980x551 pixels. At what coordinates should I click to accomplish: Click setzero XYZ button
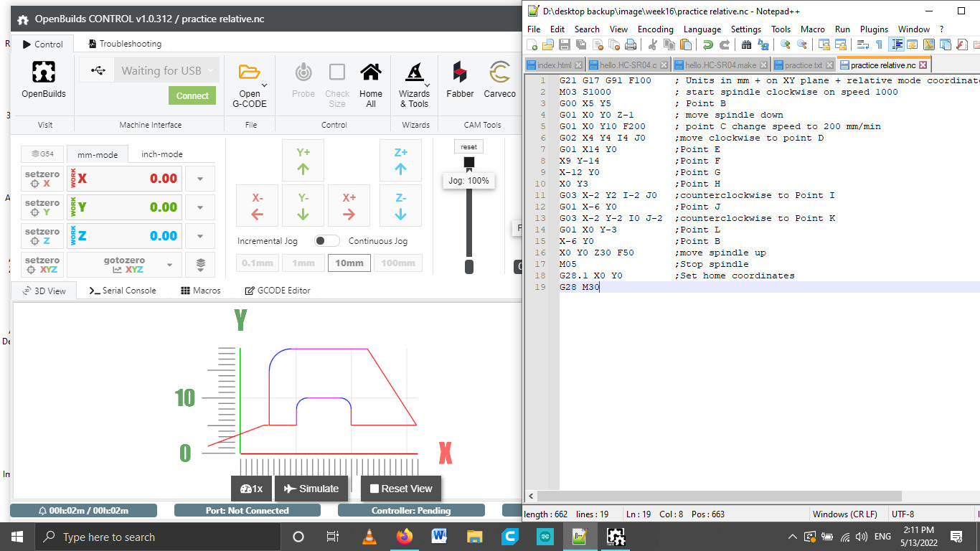(x=42, y=265)
